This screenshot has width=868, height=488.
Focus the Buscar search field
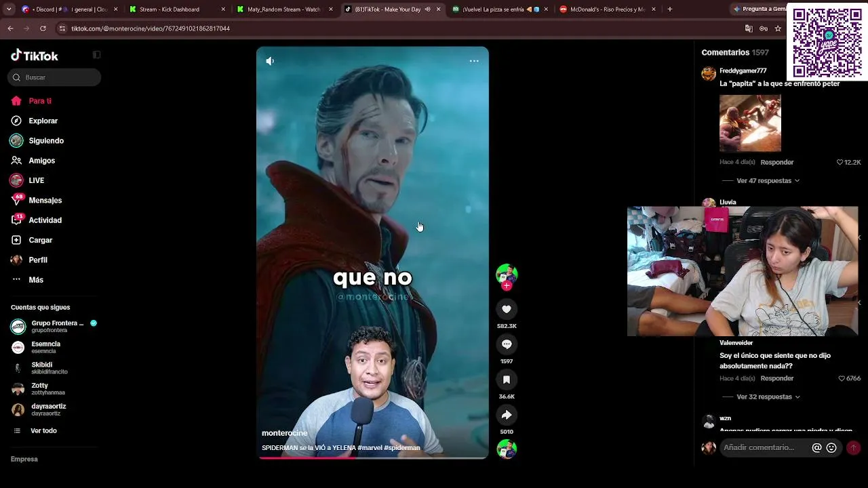pyautogui.click(x=55, y=77)
